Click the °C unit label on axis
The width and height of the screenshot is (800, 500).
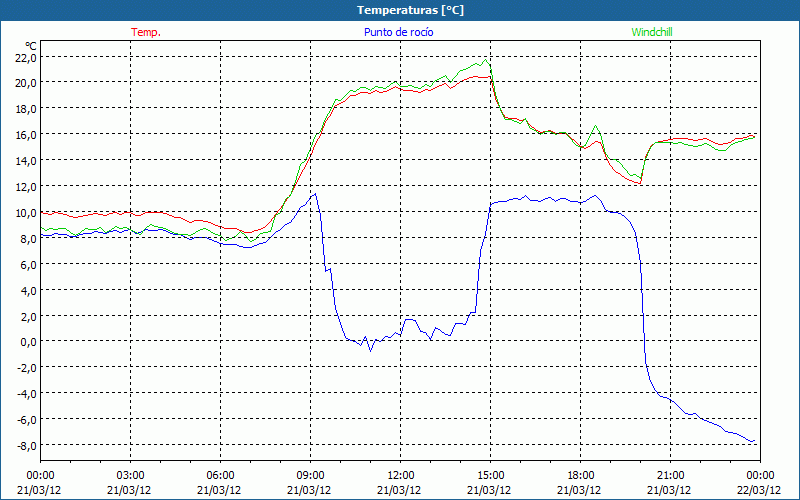[31, 46]
